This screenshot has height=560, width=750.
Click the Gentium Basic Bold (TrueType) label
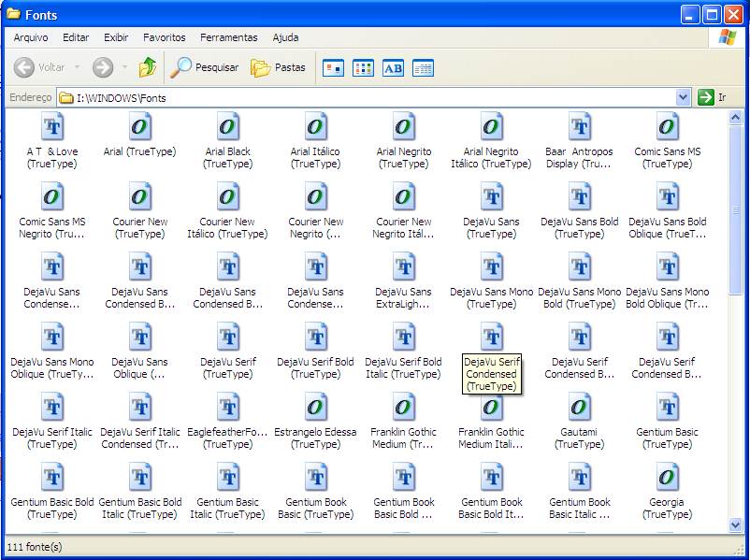click(x=52, y=508)
